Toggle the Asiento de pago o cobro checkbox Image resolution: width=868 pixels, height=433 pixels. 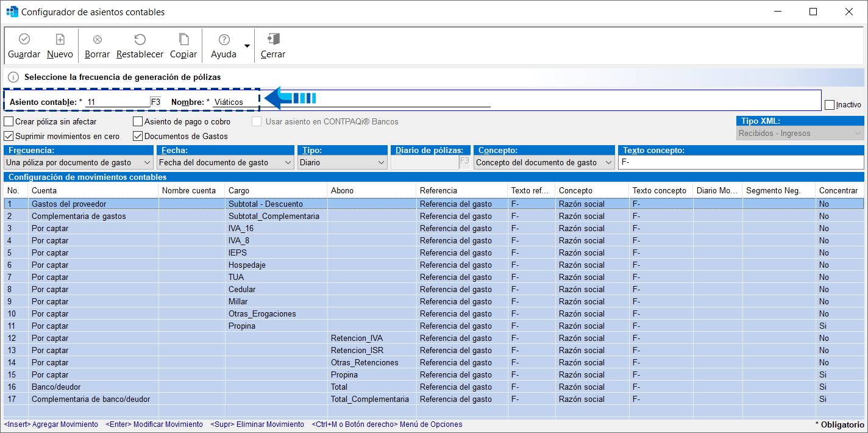point(138,121)
